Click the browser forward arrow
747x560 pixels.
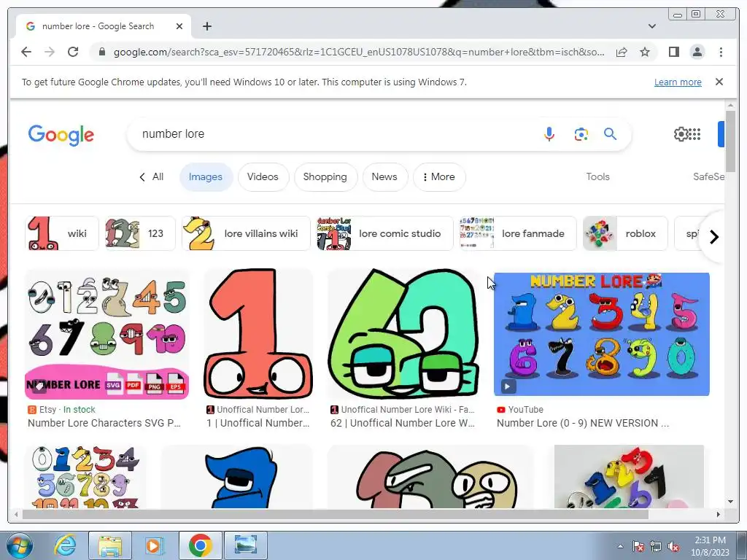[50, 52]
